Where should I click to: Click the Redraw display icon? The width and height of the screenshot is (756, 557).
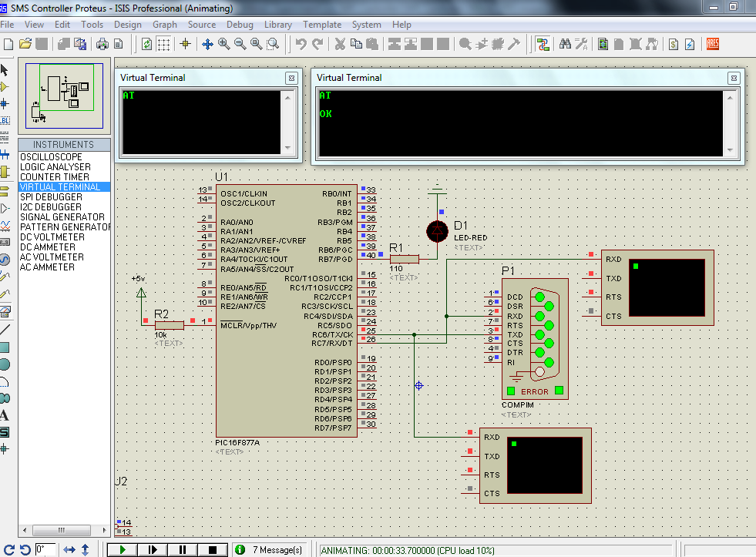point(146,45)
